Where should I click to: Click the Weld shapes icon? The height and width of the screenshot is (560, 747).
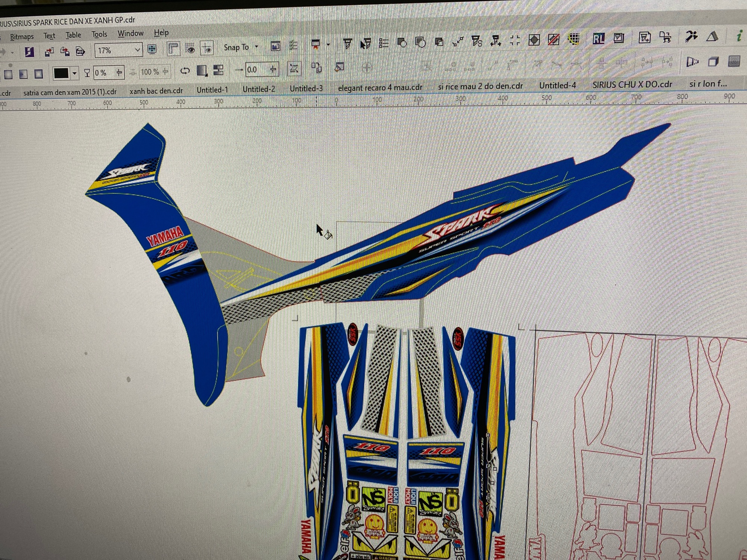click(402, 43)
